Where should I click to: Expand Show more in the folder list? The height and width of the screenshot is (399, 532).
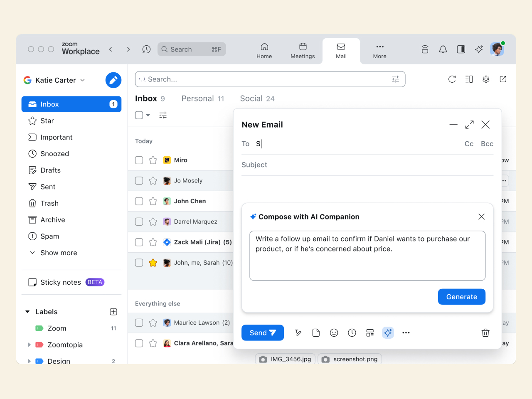pyautogui.click(x=58, y=253)
